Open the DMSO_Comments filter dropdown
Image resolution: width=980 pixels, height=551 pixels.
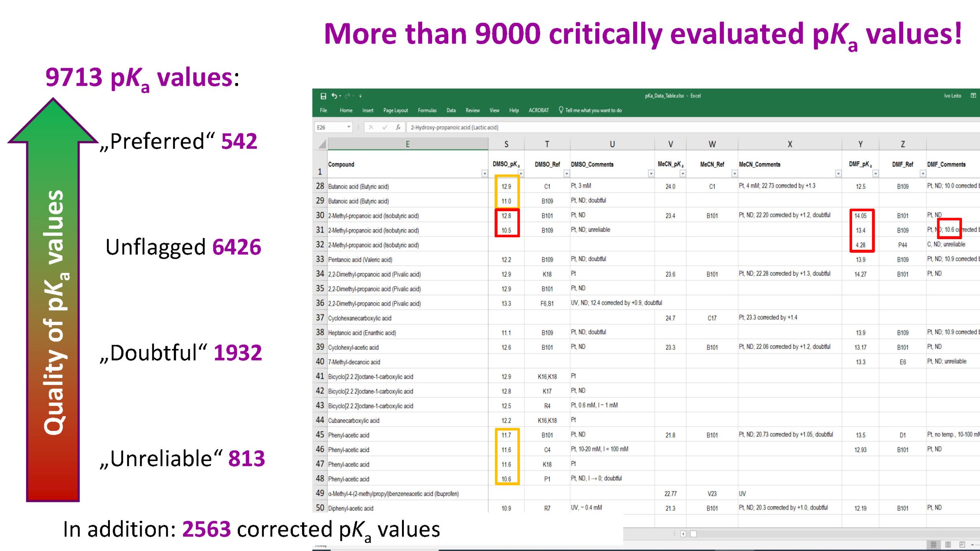(651, 174)
